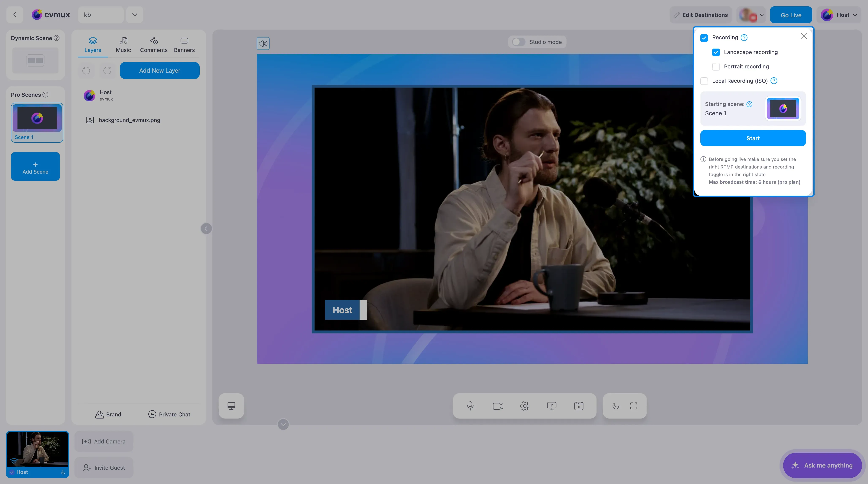Toggle the Studio mode switch
Viewport: 868px width, 484px height.
(x=518, y=42)
